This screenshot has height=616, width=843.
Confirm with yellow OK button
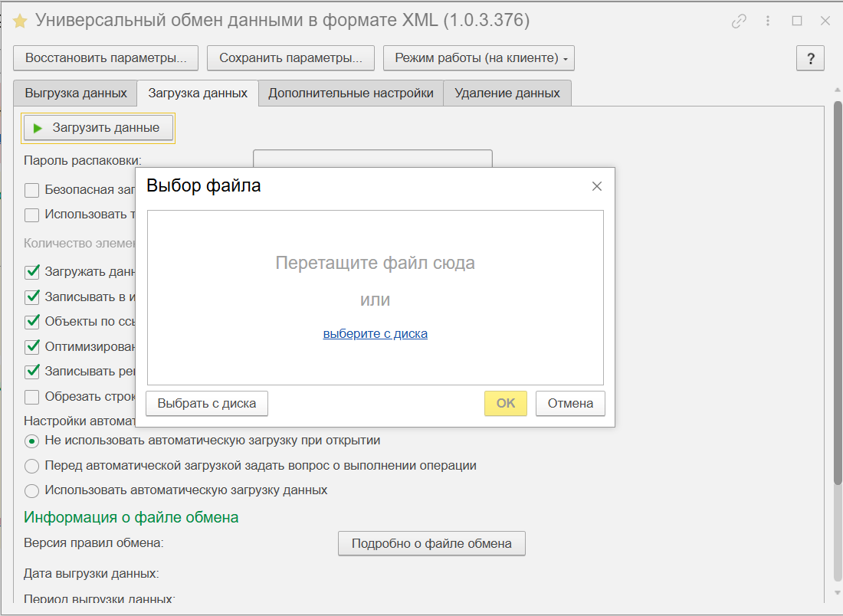coord(505,404)
